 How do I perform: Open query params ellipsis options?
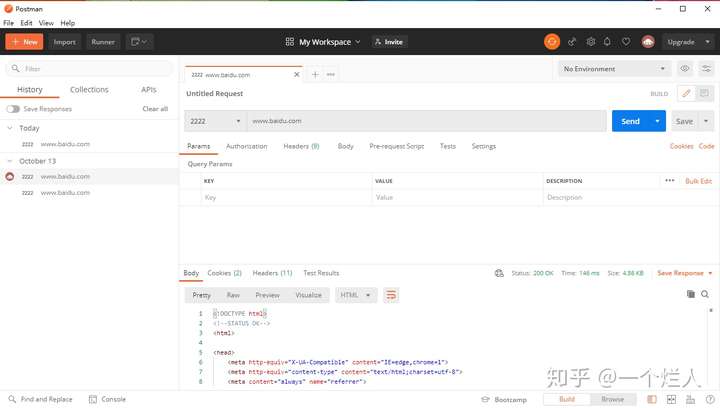pos(669,180)
